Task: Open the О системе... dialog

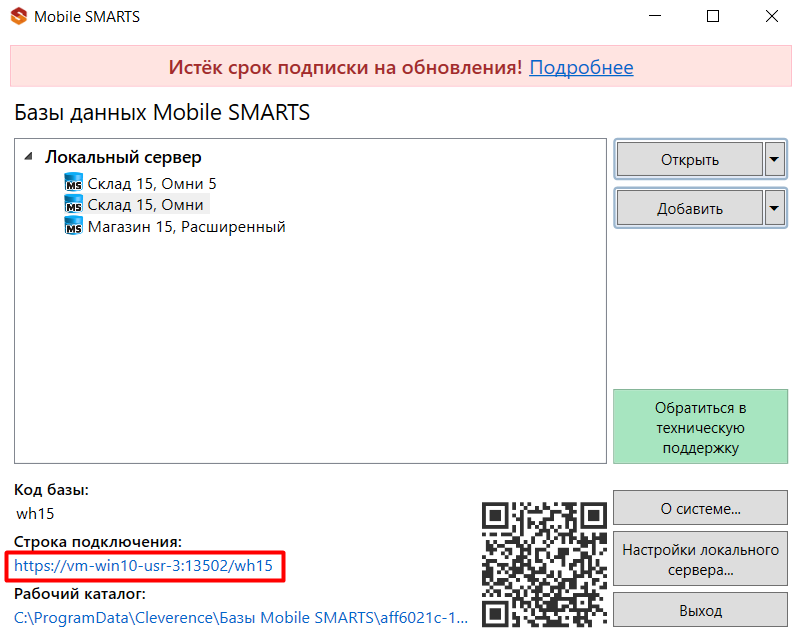Action: [x=700, y=508]
